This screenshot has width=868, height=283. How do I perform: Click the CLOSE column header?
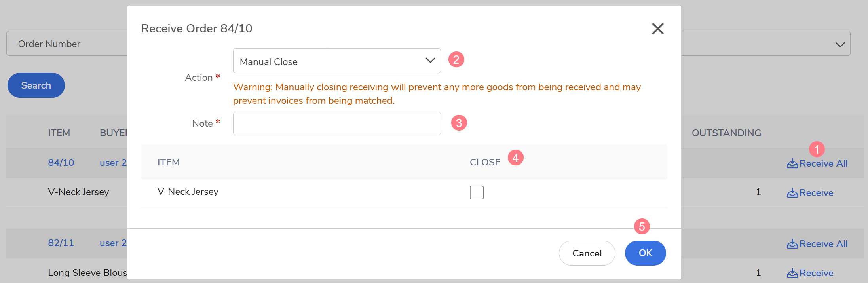pos(485,162)
